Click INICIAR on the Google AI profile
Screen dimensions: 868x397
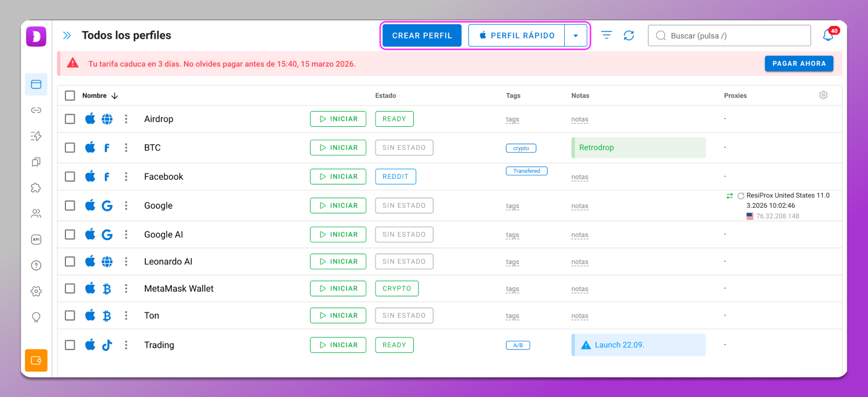click(338, 234)
